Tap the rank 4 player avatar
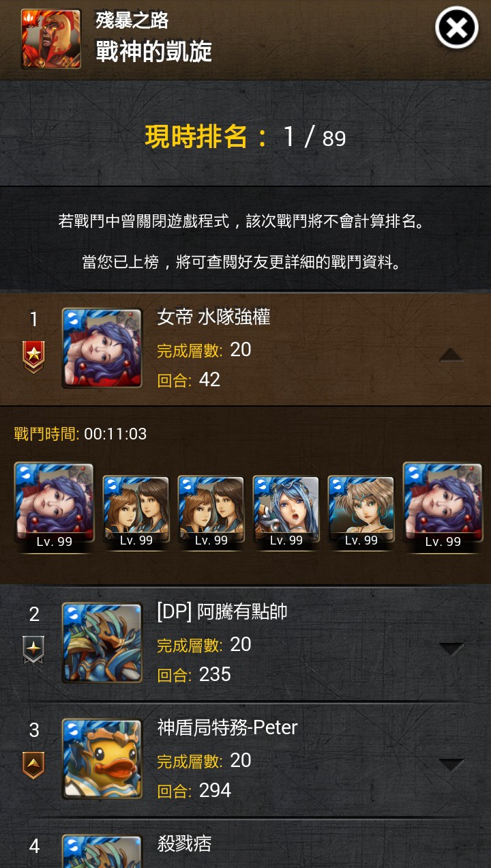 102,852
